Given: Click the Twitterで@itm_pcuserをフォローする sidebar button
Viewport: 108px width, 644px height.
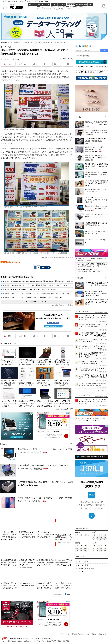Looking at the screenshot, I should click(91, 457).
